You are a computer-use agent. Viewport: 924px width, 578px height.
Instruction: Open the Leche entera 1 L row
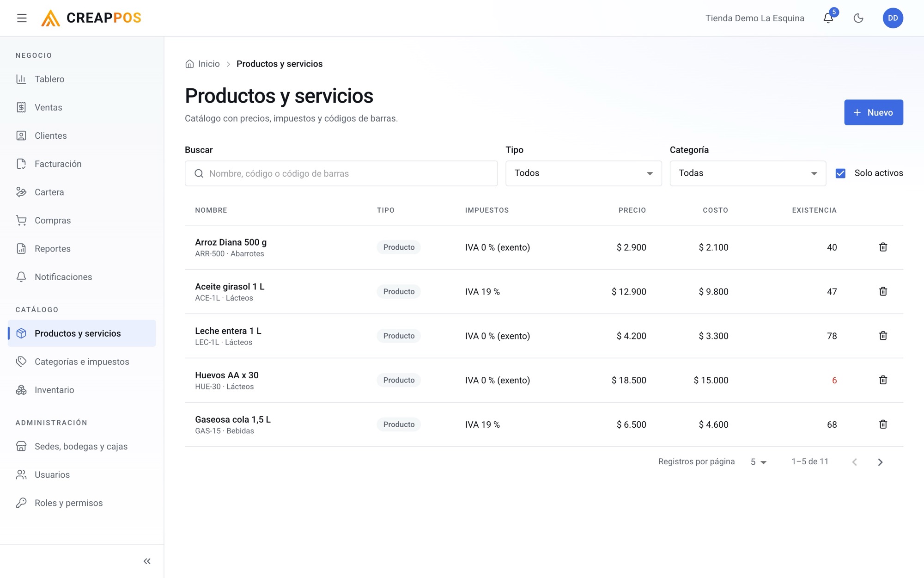click(544, 336)
